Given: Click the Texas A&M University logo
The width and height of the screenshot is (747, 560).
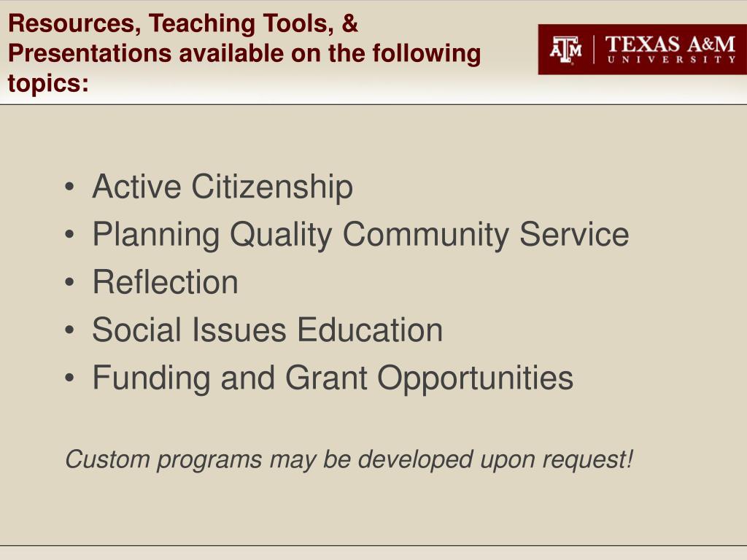Looking at the screenshot, I should point(642,50).
